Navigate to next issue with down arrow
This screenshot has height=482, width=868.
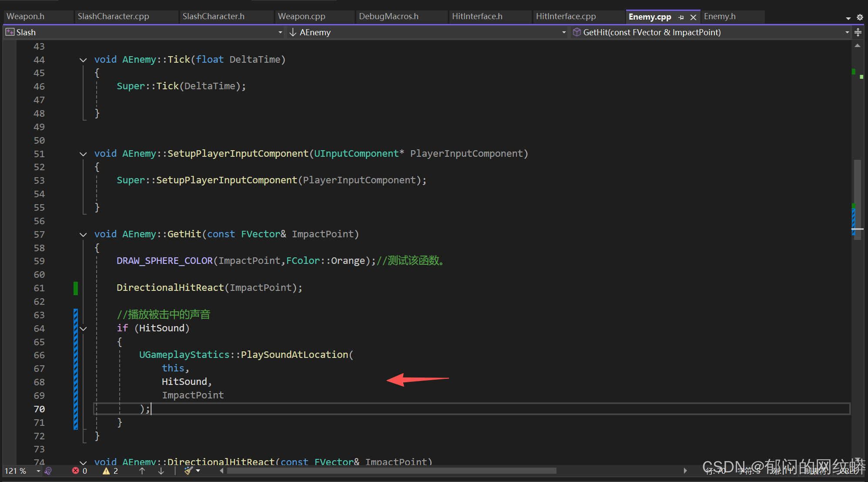pos(161,471)
